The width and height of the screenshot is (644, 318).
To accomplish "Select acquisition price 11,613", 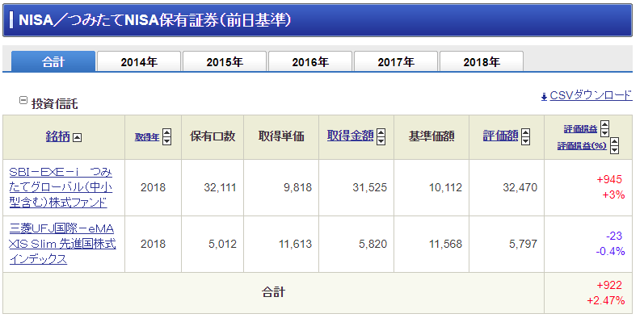I will [x=295, y=244].
